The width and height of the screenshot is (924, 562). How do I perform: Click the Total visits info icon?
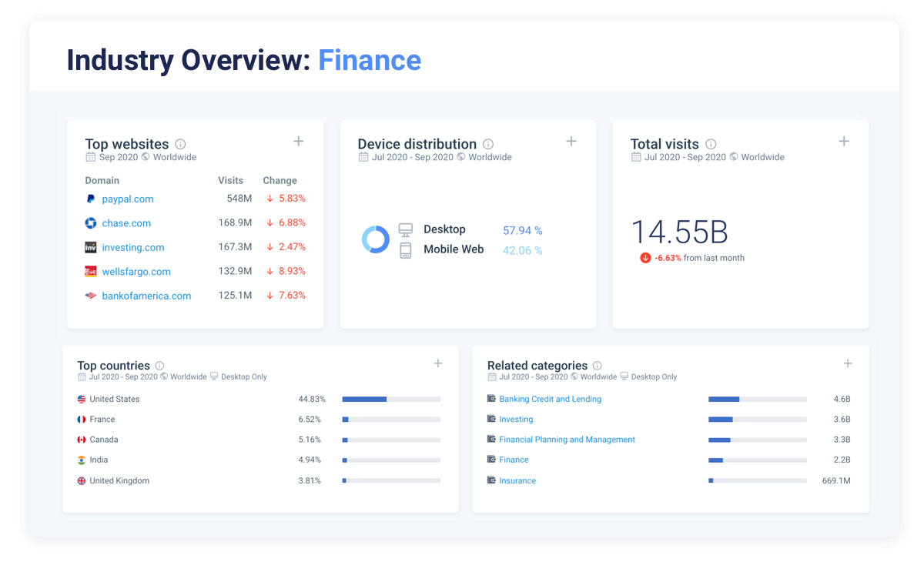coord(711,144)
